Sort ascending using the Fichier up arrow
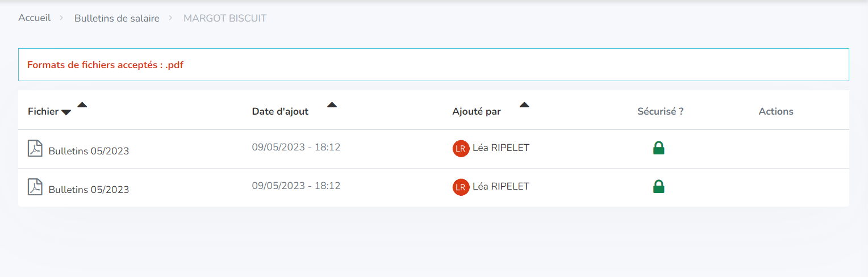Image resolution: width=868 pixels, height=277 pixels. (82, 104)
